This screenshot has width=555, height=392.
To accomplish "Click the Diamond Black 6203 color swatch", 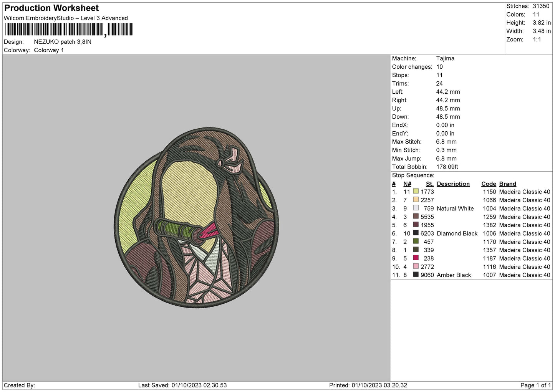I will [416, 233].
